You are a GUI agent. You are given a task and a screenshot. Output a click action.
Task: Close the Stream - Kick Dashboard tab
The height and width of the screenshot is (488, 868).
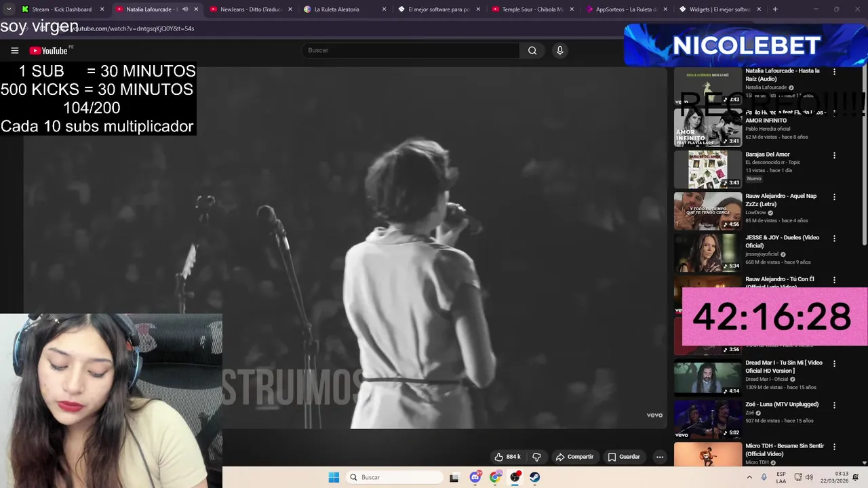click(102, 9)
